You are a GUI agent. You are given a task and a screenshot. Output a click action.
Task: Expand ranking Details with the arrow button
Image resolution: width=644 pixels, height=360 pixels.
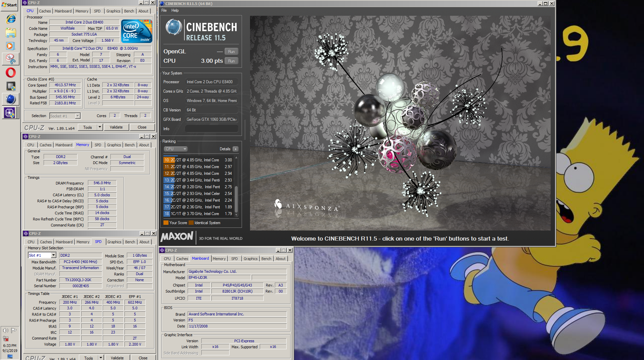236,149
